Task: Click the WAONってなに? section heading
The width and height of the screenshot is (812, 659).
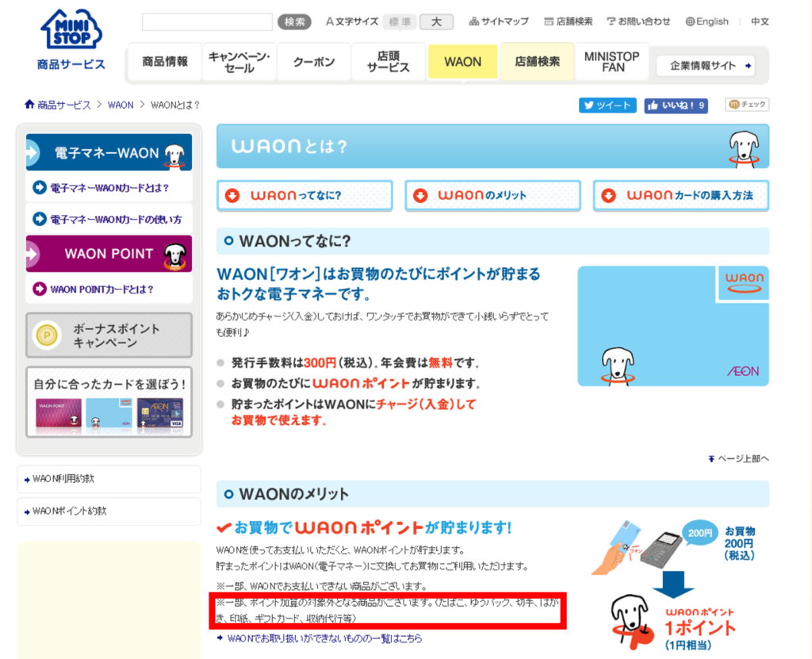Action: coord(294,241)
